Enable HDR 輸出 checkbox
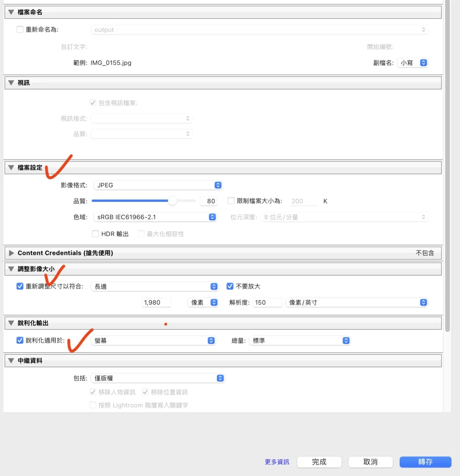The height and width of the screenshot is (476, 460). 96,234
